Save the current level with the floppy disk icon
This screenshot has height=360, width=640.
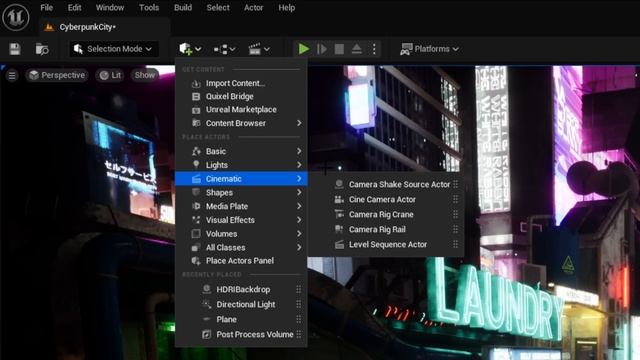pos(15,49)
